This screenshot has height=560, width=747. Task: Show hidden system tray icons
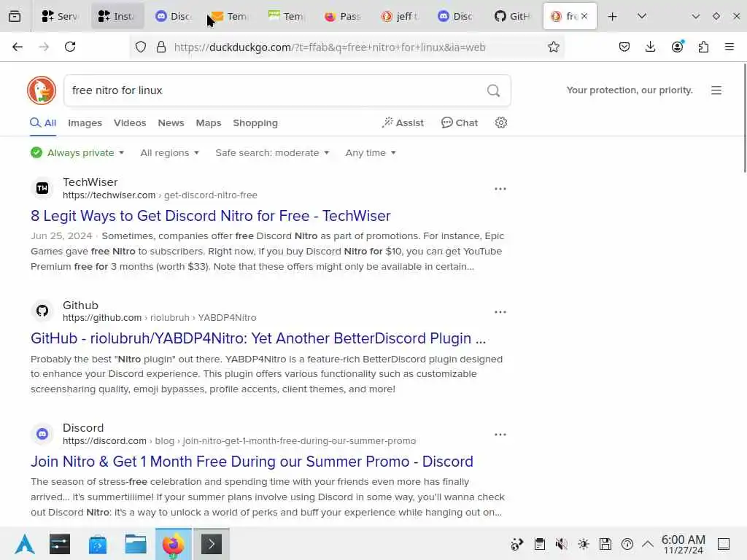(x=648, y=544)
